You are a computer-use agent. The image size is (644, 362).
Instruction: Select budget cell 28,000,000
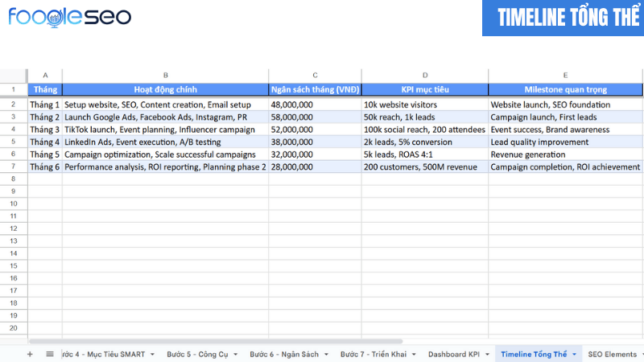point(315,167)
